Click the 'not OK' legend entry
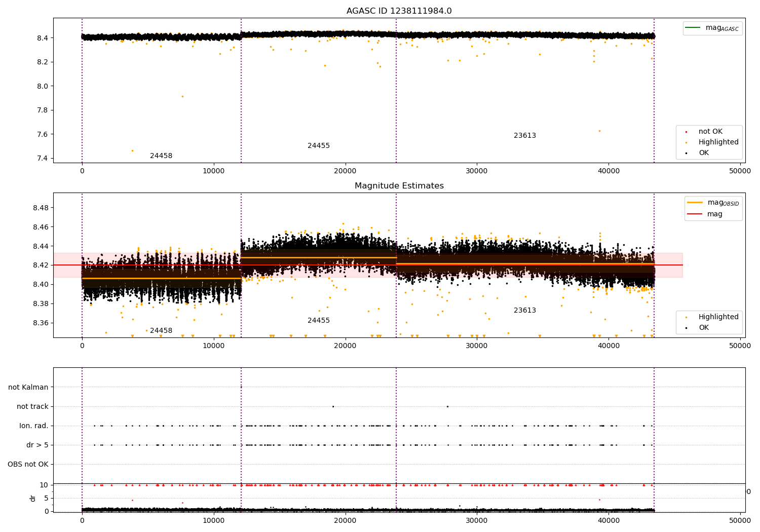The height and width of the screenshot is (532, 760). click(x=710, y=132)
